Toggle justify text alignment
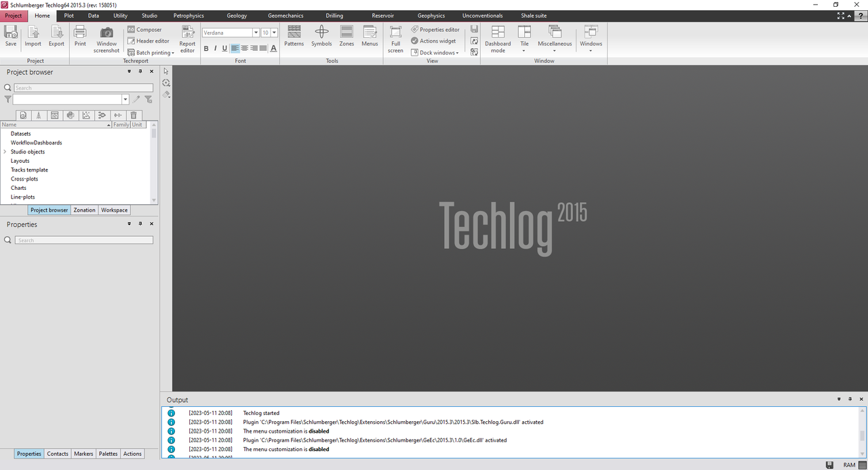Image resolution: width=868 pixels, height=470 pixels. (x=263, y=48)
